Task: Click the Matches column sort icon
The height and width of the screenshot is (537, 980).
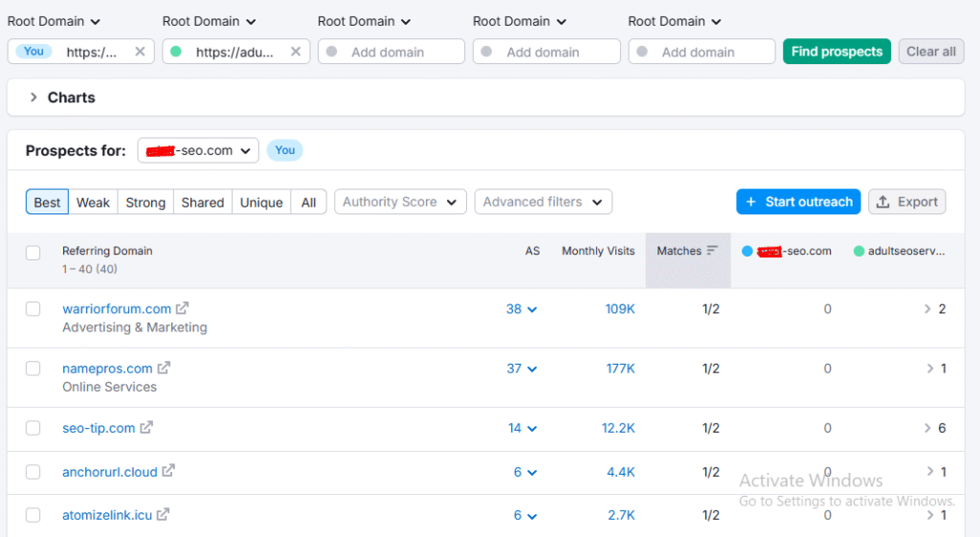Action: pos(712,251)
